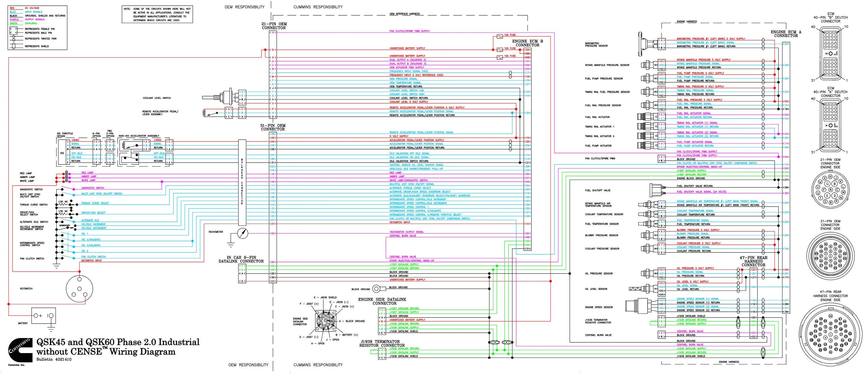Click the vertical bulkhead connector bar
The image size is (868, 374).
(x=242, y=182)
